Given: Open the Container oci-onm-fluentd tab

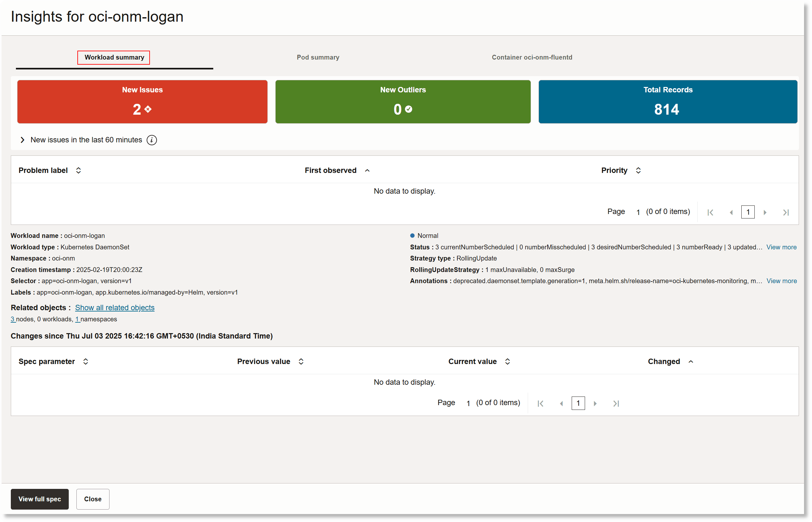Looking at the screenshot, I should tap(532, 57).
